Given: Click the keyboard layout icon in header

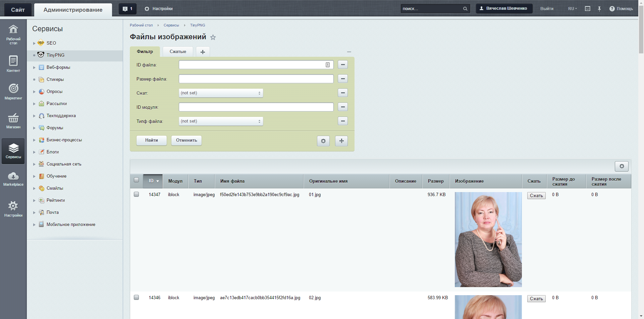Looking at the screenshot, I should click(588, 9).
